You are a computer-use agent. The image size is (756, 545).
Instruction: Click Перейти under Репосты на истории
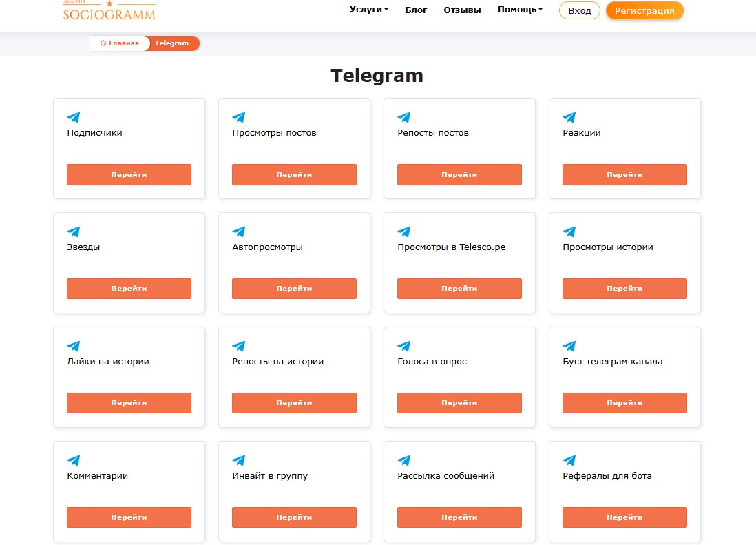click(x=294, y=402)
